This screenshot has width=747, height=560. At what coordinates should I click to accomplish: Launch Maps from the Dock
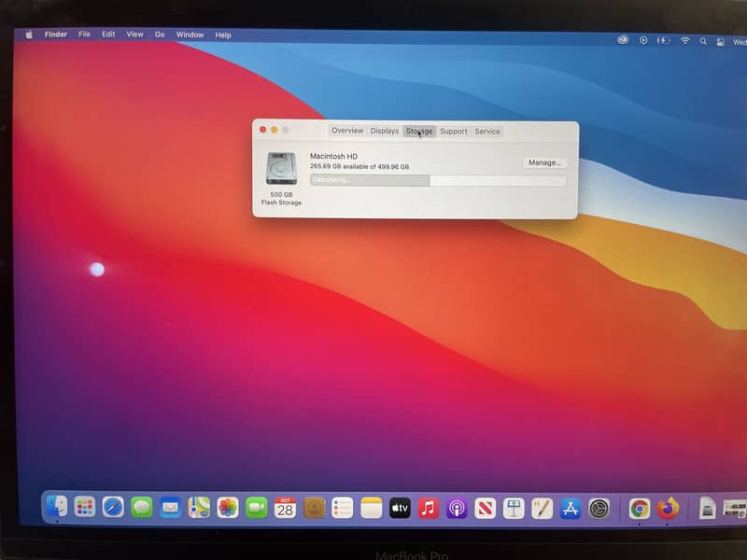[199, 508]
